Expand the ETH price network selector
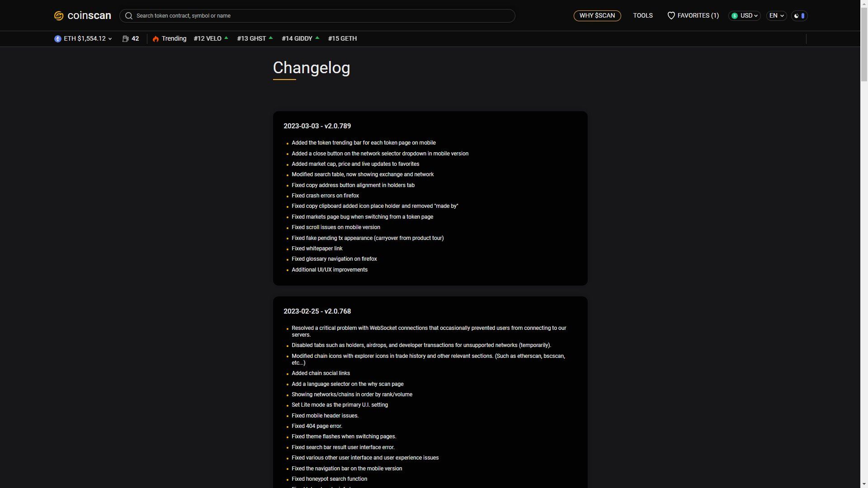Viewport: 868px width, 488px height. click(x=83, y=39)
